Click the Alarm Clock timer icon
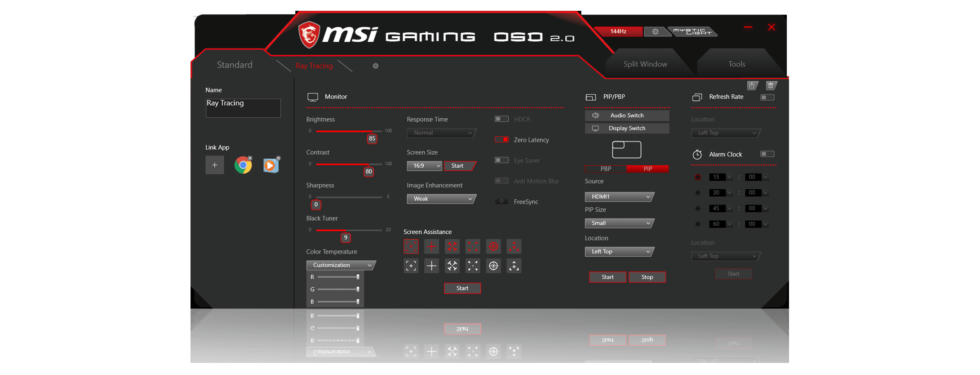This screenshot has width=980, height=375. click(x=697, y=154)
